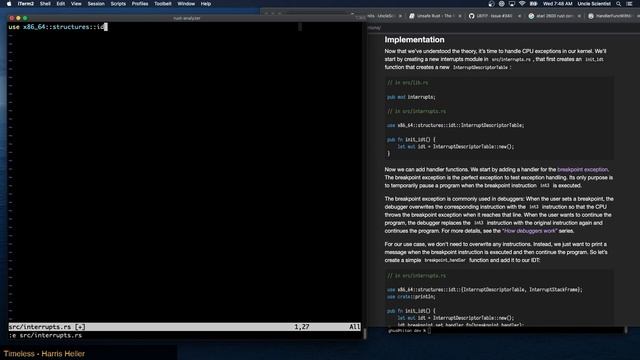Open the View menu

(76, 4)
